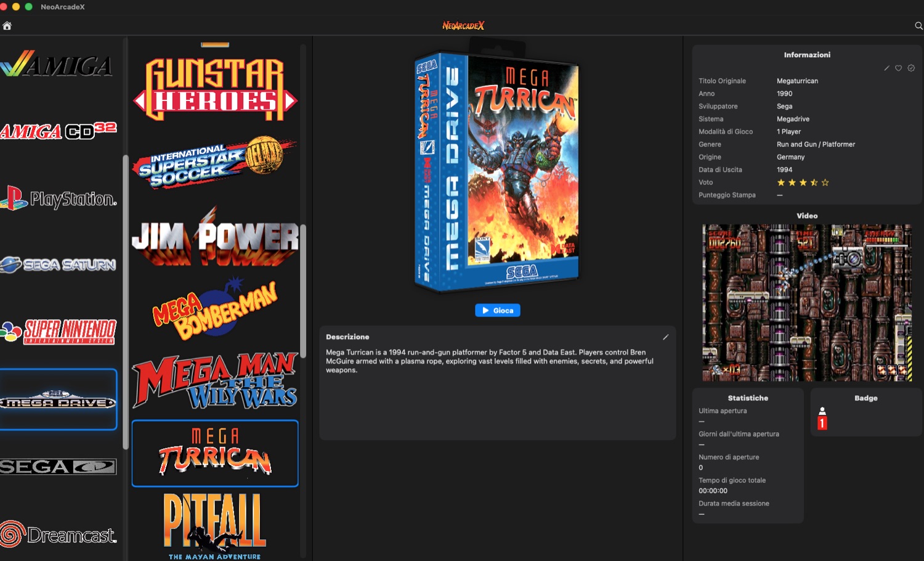Select the Super Nintendo system logo
Image resolution: width=924 pixels, height=561 pixels.
pyautogui.click(x=59, y=331)
